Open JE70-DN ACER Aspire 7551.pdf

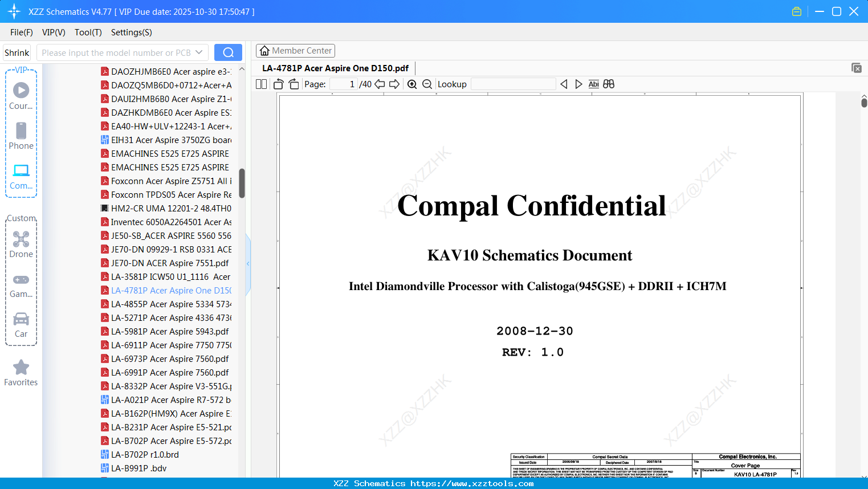click(x=165, y=263)
